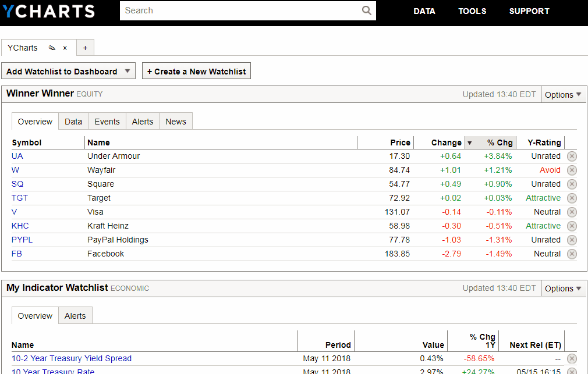Remove PayPal Holdings from the watchlist
Screen dimensions: 588x374
(572, 240)
